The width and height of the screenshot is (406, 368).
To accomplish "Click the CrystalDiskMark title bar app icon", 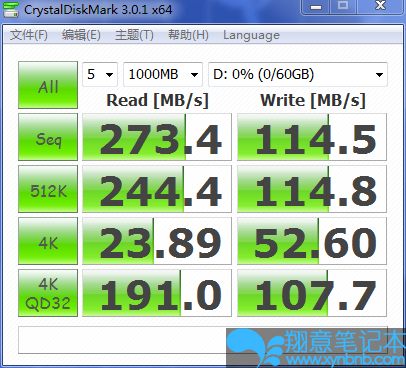I will pyautogui.click(x=11, y=9).
